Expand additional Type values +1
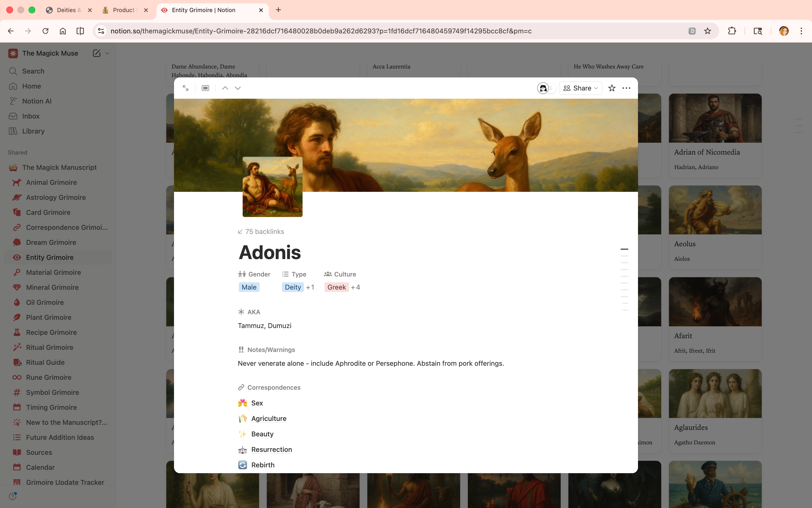Viewport: 812px width, 508px height. click(x=310, y=287)
